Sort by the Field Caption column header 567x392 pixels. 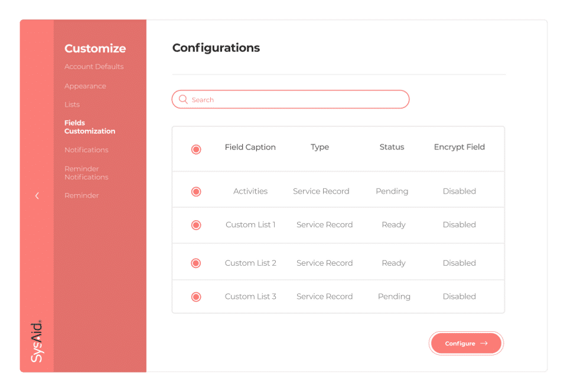250,147
